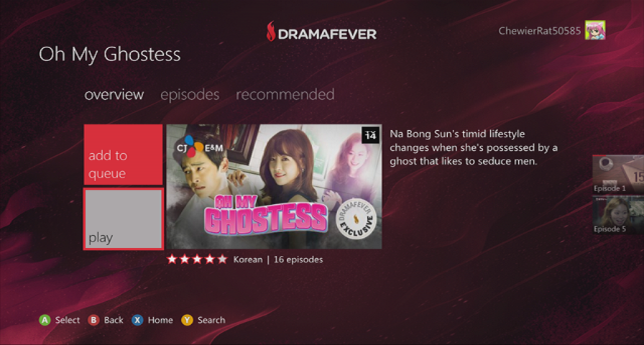Add Oh My Ghostess to queue

click(x=123, y=155)
